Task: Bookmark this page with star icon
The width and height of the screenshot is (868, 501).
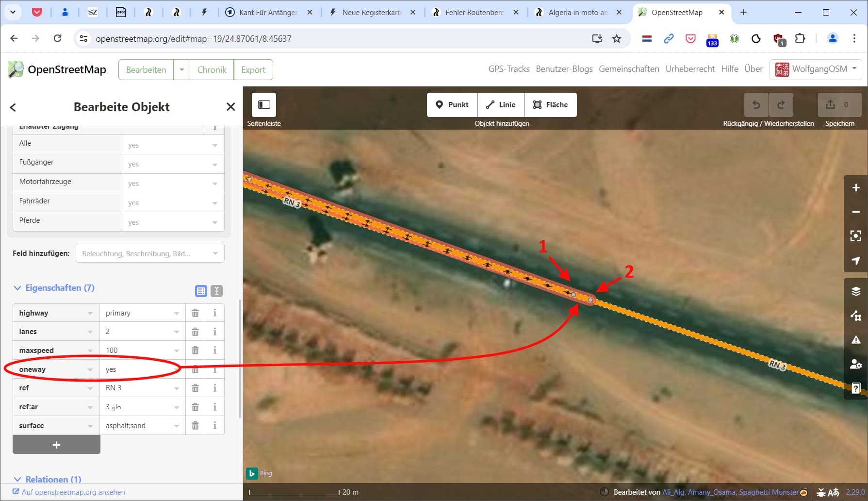Action: 617,38
